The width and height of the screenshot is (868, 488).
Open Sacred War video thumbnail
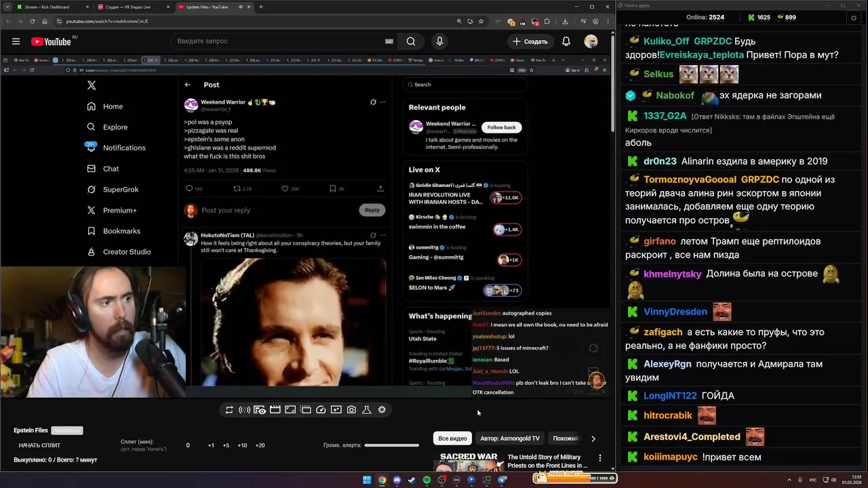tap(469, 462)
